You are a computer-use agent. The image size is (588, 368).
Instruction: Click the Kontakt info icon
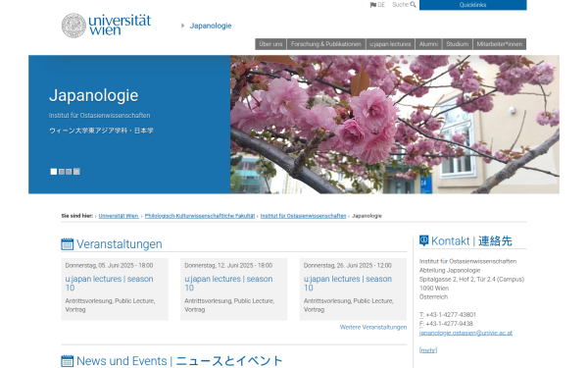(423, 240)
